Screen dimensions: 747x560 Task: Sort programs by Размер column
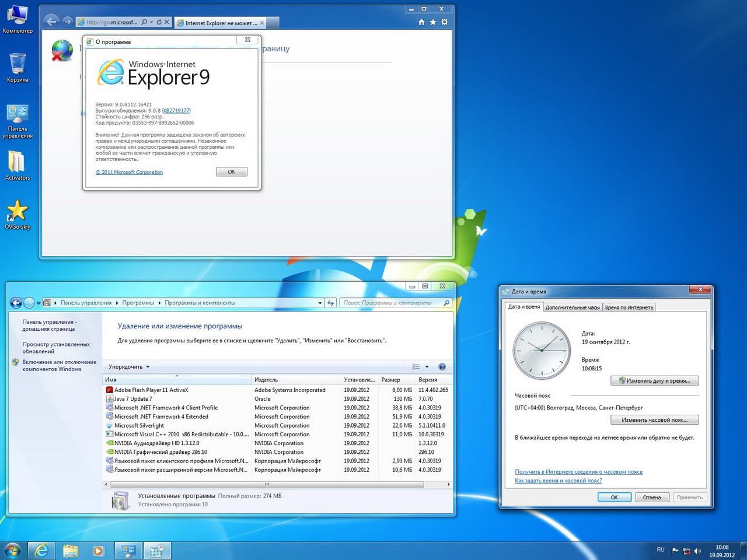coord(397,380)
